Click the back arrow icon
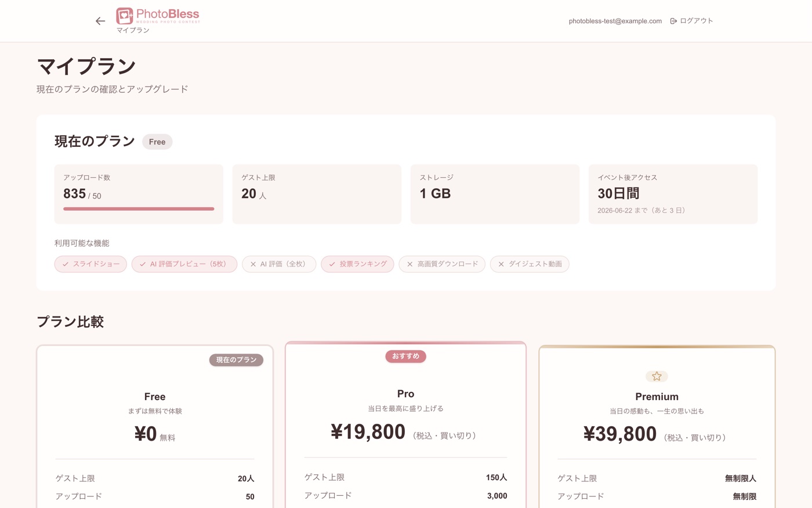 [x=100, y=21]
